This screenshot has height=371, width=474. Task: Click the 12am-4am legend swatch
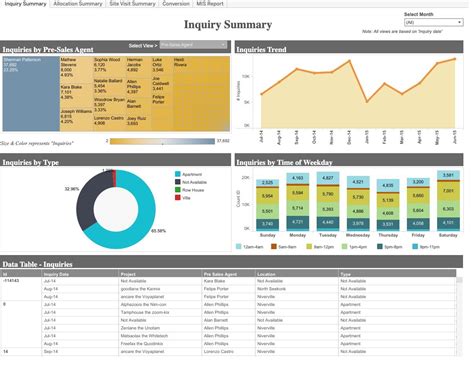click(239, 247)
